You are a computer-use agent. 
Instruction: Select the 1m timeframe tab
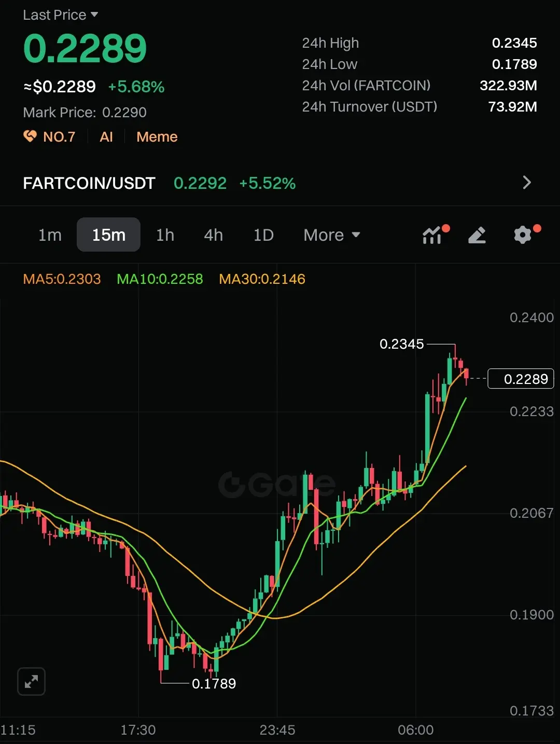click(x=50, y=235)
